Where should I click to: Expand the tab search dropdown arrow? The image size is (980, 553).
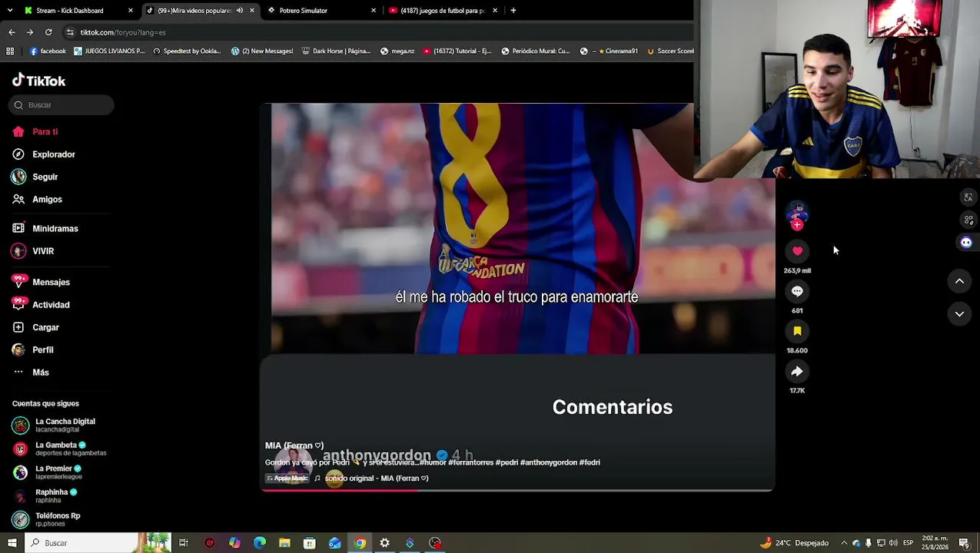coord(9,11)
